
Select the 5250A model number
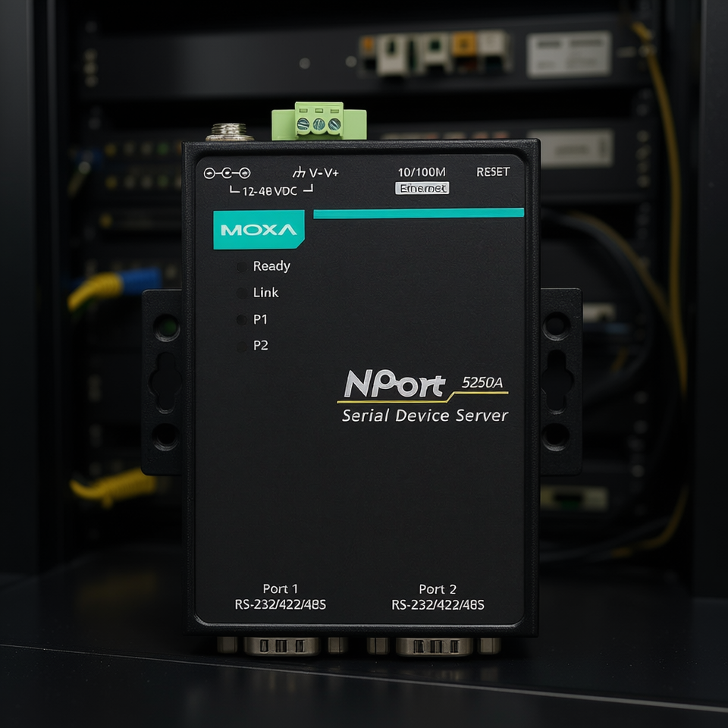coord(482,382)
